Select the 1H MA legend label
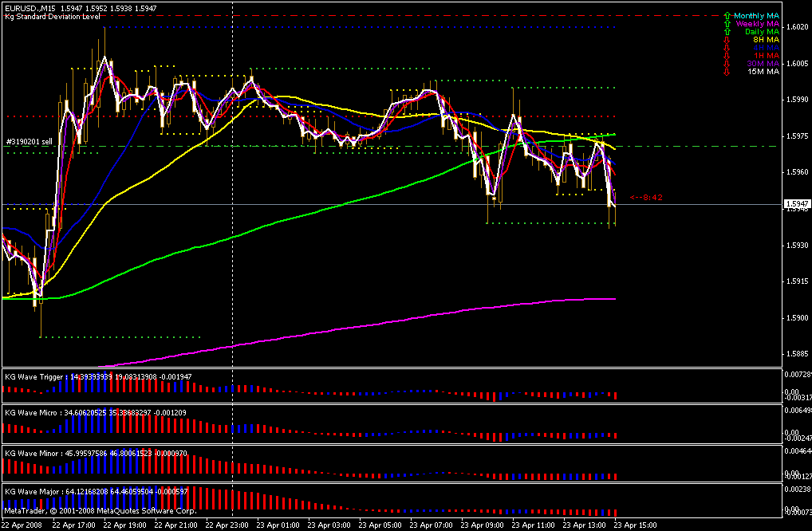 tap(766, 55)
